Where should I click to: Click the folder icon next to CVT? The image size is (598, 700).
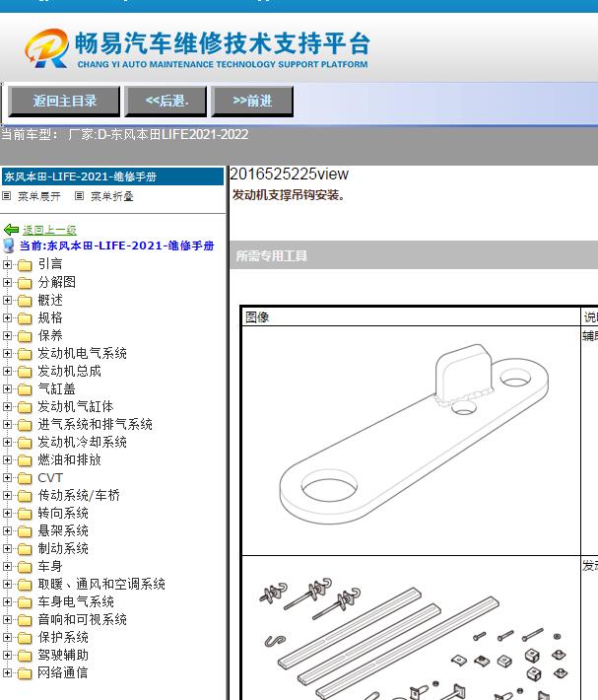tap(25, 478)
